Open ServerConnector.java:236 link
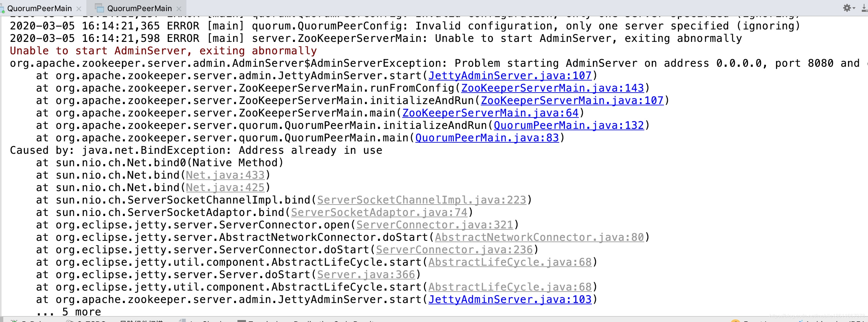Image resolution: width=868 pixels, height=322 pixels. point(454,250)
